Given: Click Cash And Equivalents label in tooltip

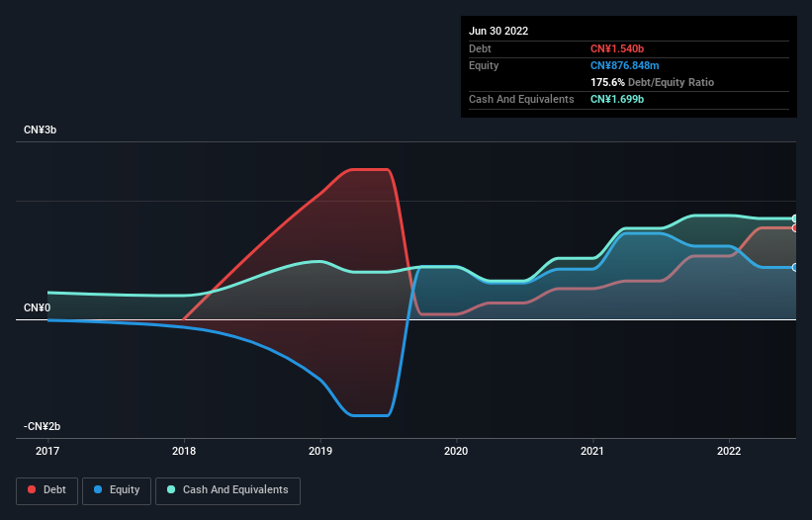Looking at the screenshot, I should pyautogui.click(x=521, y=99).
